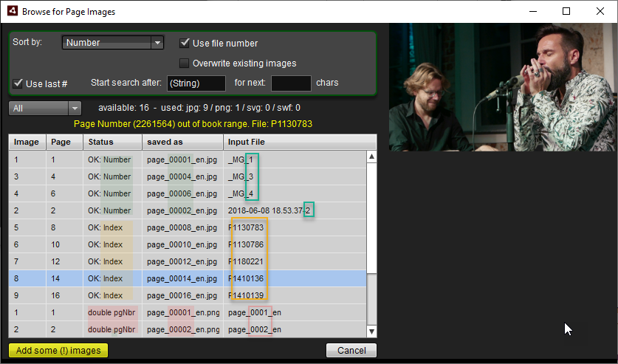Enable Overwrite existing images checkbox

pos(184,63)
